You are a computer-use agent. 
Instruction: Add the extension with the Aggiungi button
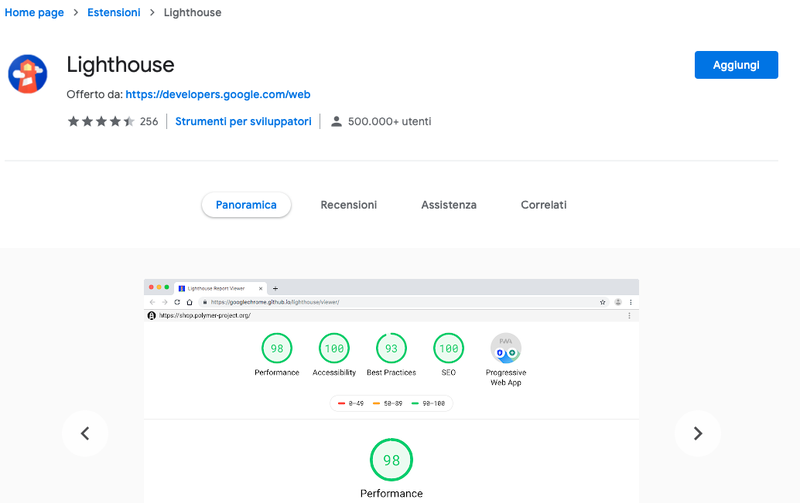736,65
